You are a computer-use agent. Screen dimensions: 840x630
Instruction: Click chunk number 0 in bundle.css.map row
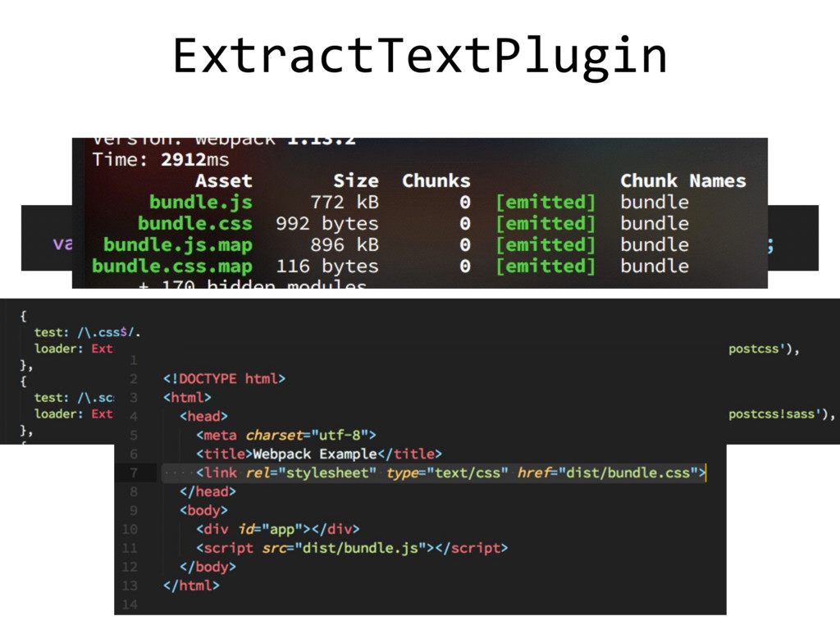(465, 267)
